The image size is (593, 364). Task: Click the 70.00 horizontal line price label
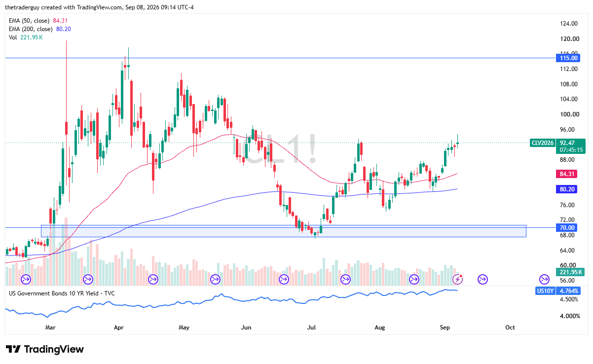[x=566, y=227]
